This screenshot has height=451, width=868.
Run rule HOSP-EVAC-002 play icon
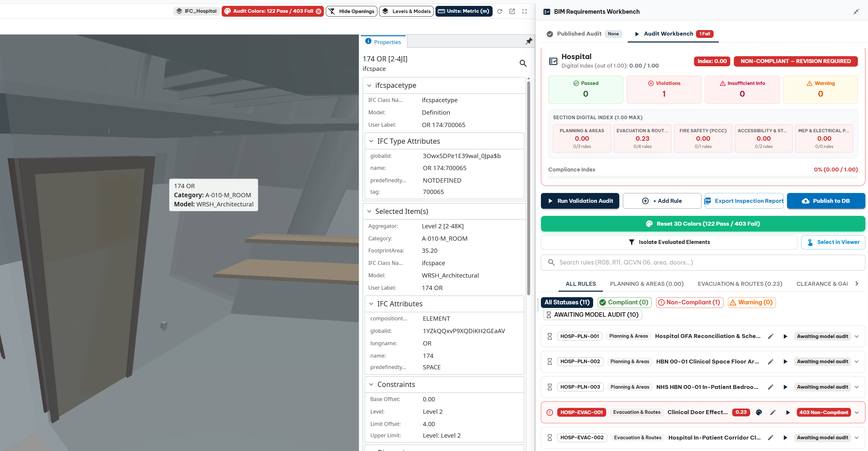[785, 438]
